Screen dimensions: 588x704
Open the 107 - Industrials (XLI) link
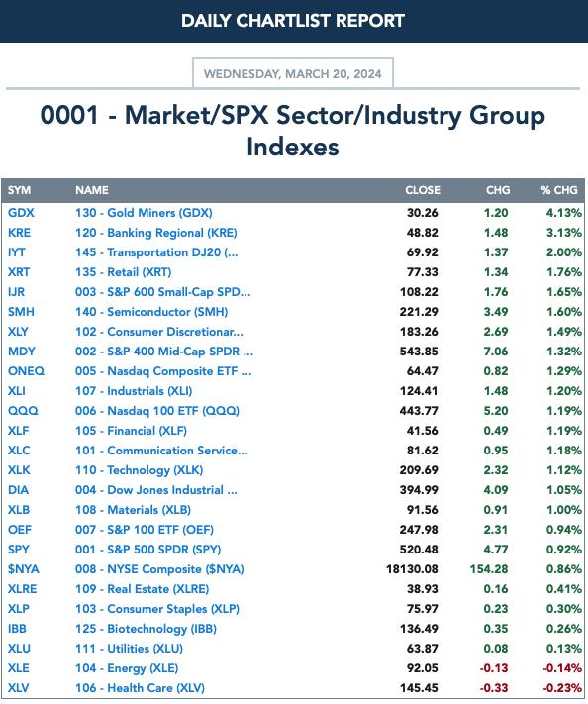pyautogui.click(x=134, y=390)
